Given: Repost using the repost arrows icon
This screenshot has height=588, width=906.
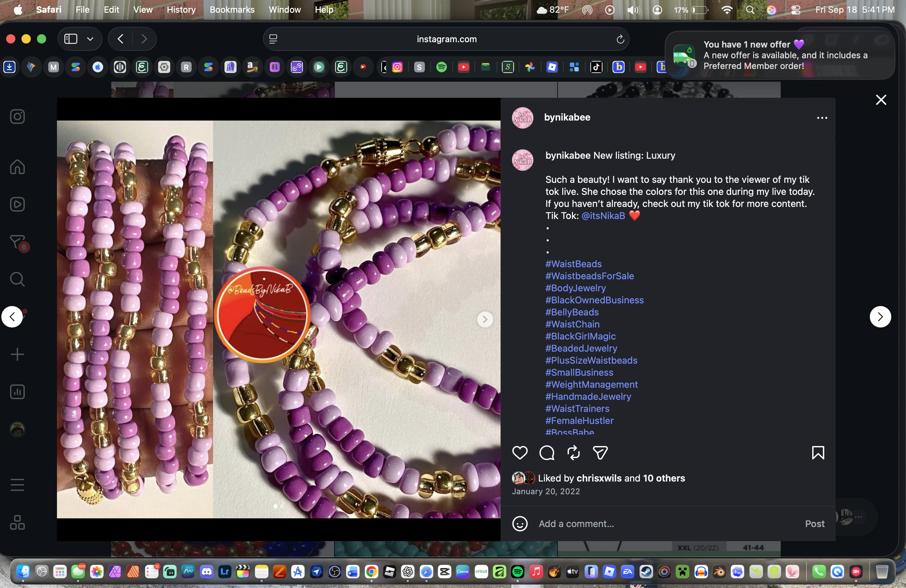Looking at the screenshot, I should pos(574,453).
